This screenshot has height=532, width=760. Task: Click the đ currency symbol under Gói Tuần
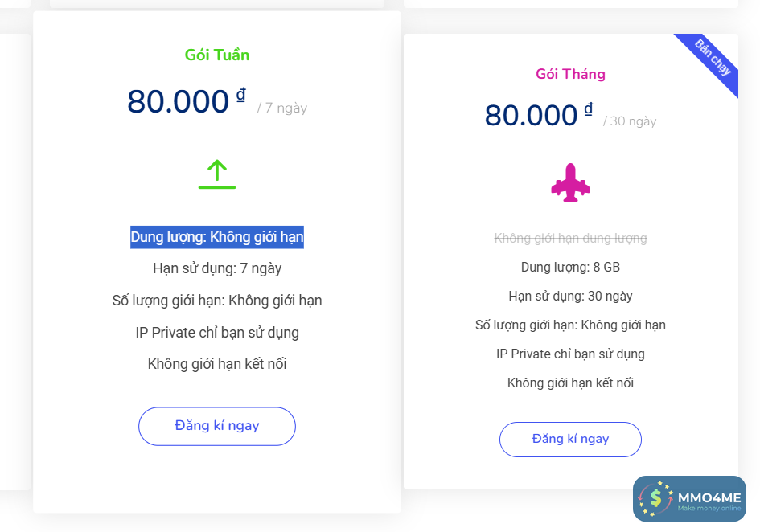coord(241,96)
